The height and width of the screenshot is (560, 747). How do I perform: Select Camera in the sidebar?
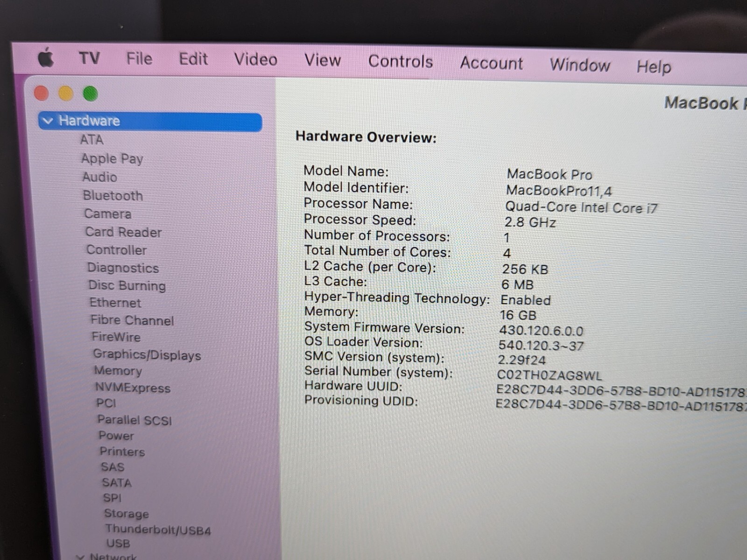(107, 214)
